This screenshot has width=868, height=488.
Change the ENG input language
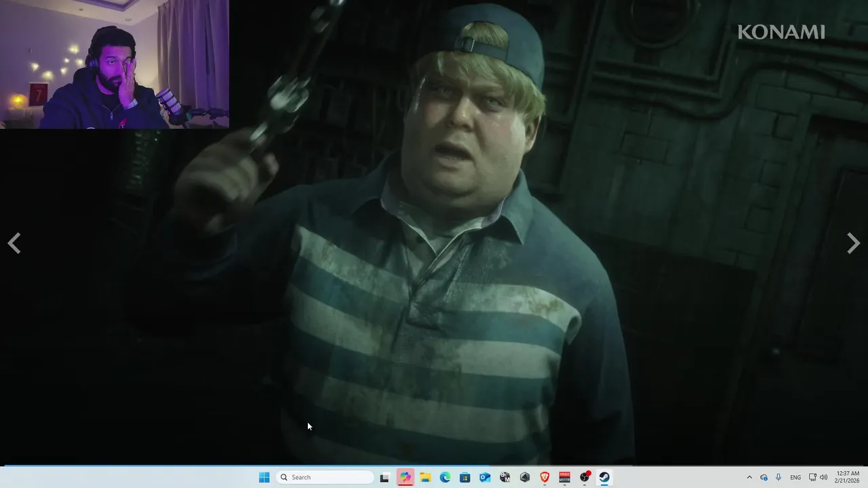point(795,477)
